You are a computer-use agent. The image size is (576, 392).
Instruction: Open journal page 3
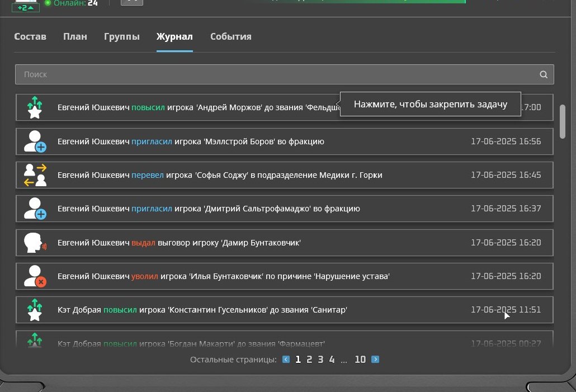point(320,360)
